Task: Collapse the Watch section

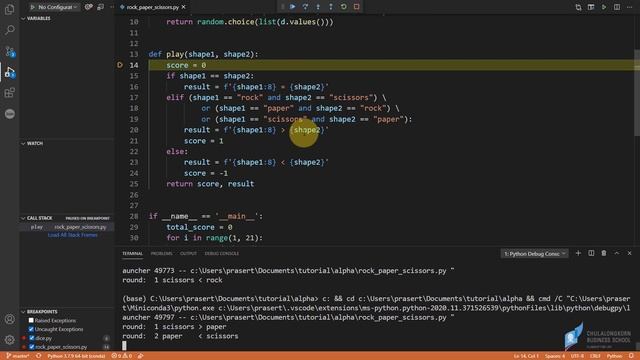Action: (23, 143)
